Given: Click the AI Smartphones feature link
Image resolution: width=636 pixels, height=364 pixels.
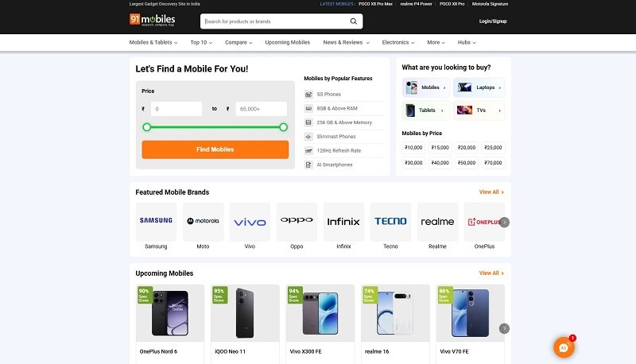Looking at the screenshot, I should [x=334, y=165].
